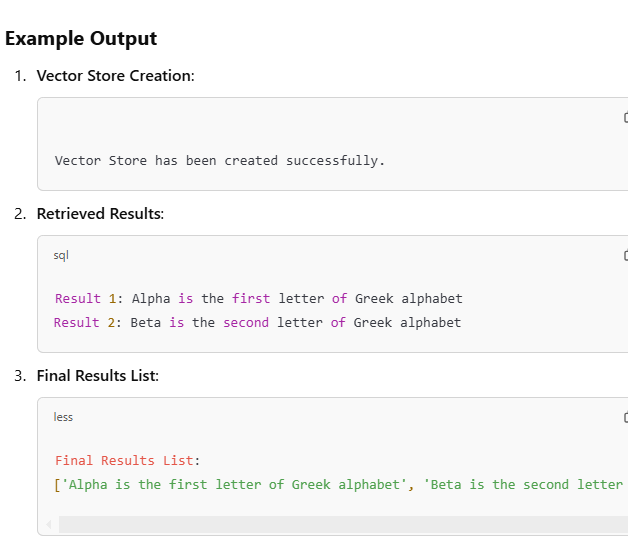Screen dimensions: 628x541
Task: Click the 'Result 2' output line
Action: tap(257, 322)
